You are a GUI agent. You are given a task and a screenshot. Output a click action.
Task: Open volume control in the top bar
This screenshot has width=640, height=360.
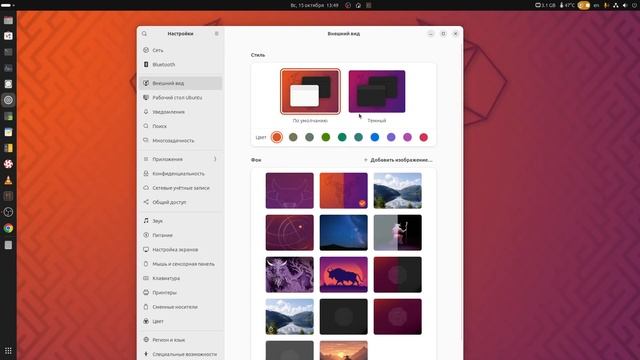[625, 5]
